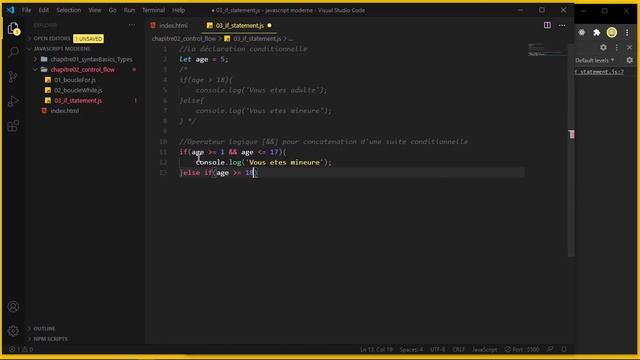Open index.html in the explorer tree
The image size is (640, 360).
click(x=64, y=111)
